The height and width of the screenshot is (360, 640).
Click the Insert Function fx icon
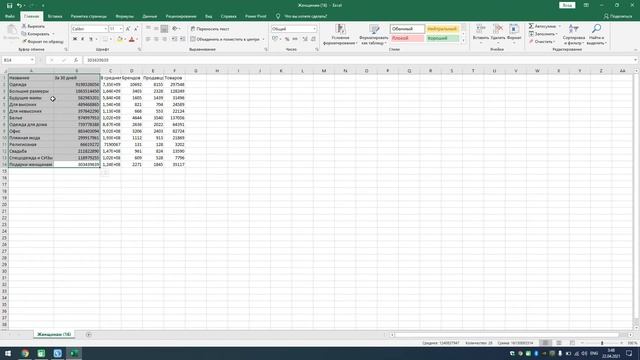pos(76,60)
